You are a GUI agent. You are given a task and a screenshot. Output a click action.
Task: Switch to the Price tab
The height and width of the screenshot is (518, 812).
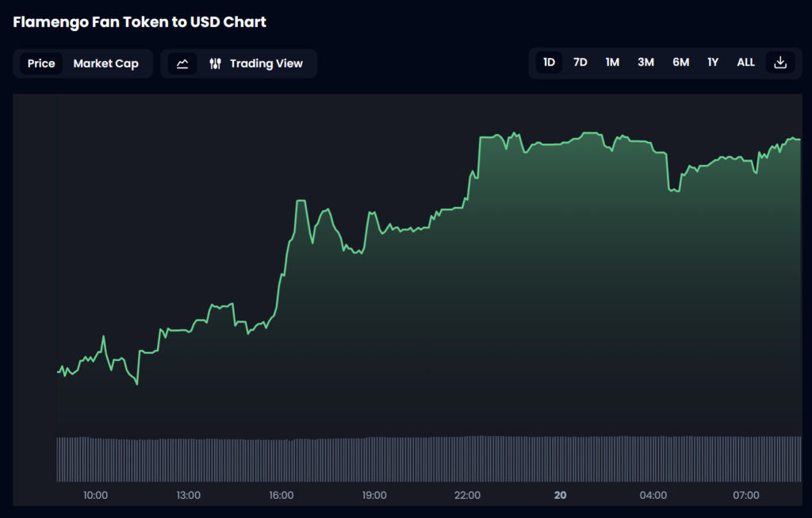coord(41,63)
